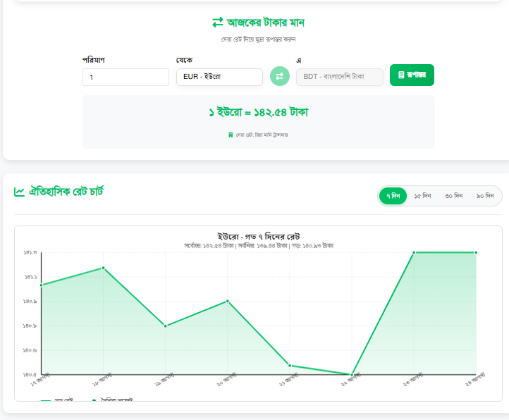The image size is (509, 420).
Task: Switch chart to ৩০ দিন range
Action: pos(453,196)
